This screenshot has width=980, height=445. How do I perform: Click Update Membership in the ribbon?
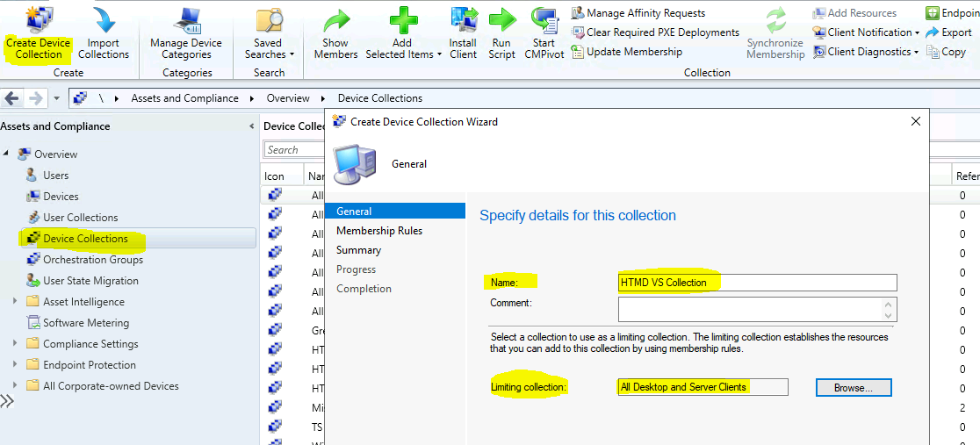[627, 52]
